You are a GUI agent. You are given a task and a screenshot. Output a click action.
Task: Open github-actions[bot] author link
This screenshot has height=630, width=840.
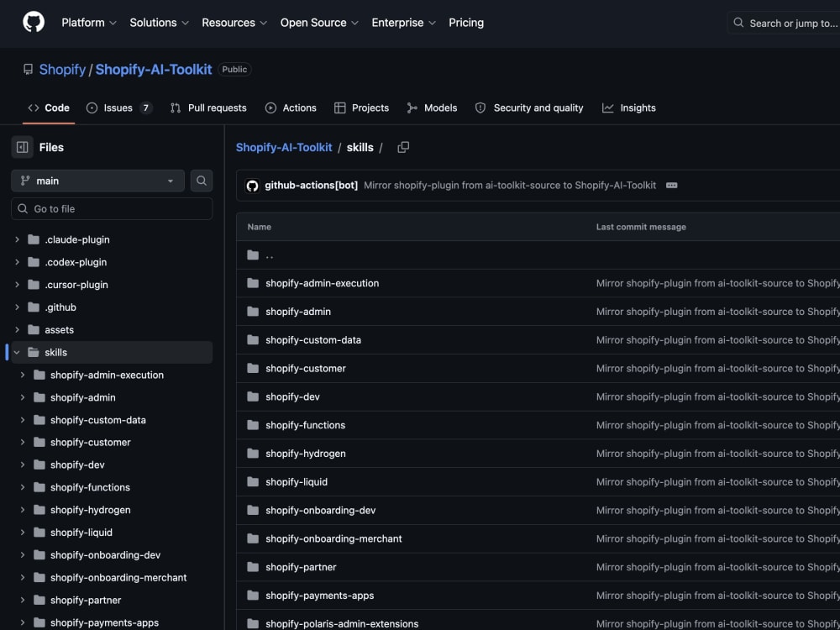pos(312,186)
